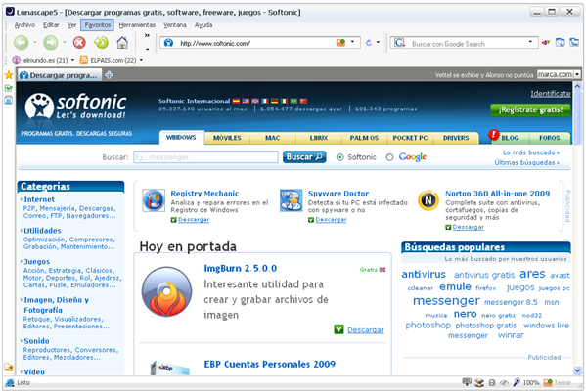Click the messenger popular search tag
This screenshot has height=392, width=586.
click(x=446, y=300)
